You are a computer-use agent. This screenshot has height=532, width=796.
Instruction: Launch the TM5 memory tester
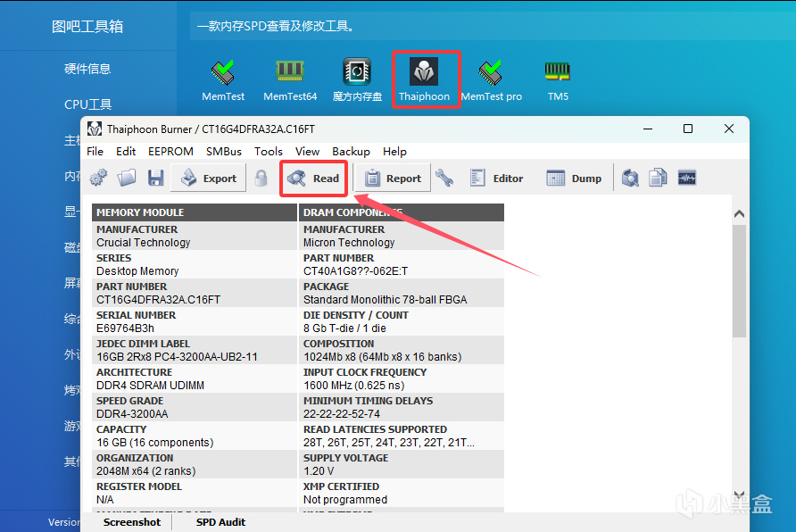[558, 80]
